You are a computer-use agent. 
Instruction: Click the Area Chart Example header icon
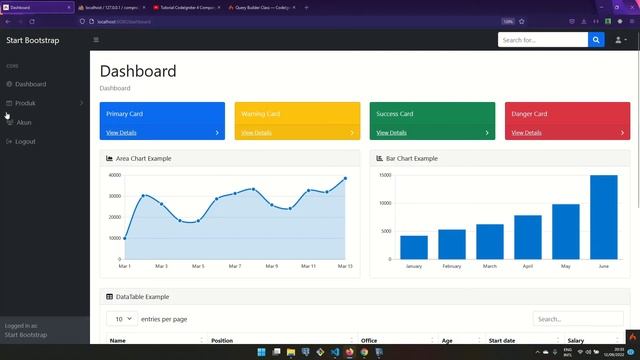click(x=109, y=158)
